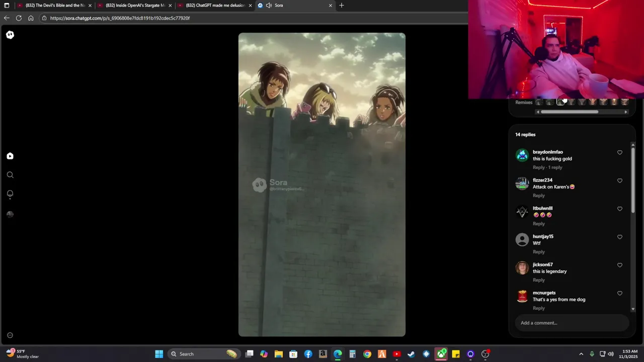This screenshot has height=362, width=644.
Task: Open the tab actions menu icon
Action: (7, 6)
